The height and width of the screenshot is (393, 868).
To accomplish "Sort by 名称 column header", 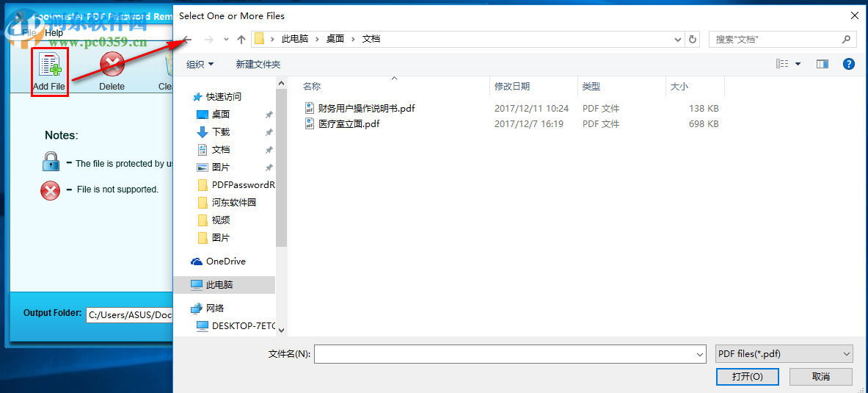I will tap(312, 86).
